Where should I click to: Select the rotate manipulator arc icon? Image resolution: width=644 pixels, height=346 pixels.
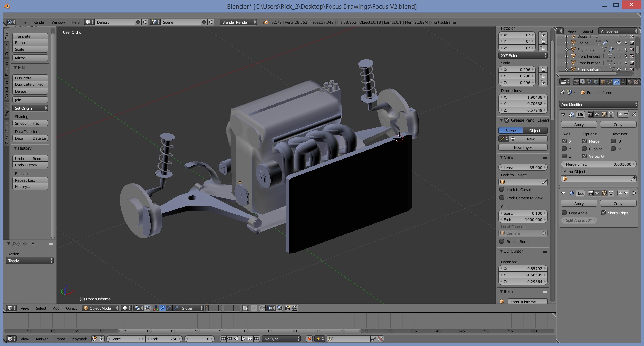click(x=169, y=308)
